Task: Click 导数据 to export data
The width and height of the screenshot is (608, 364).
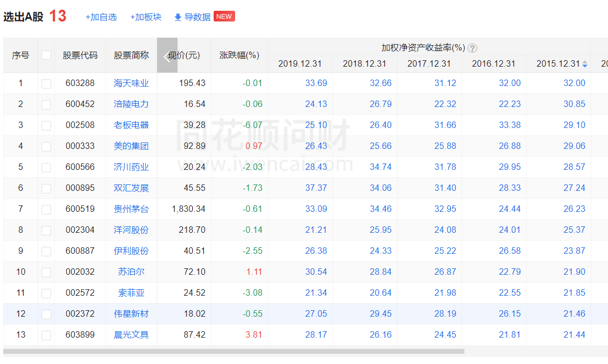Action: (x=197, y=17)
